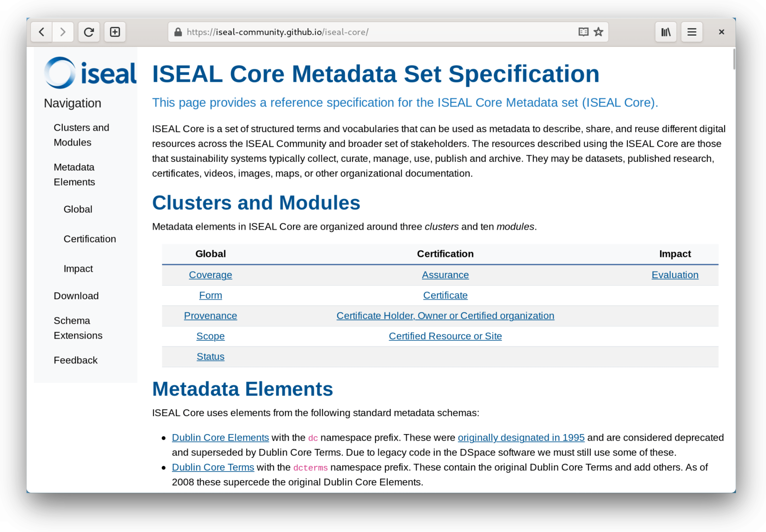This screenshot has height=532, width=766.
Task: Open Certificate Holder, Owner or Certified organization
Action: click(x=445, y=316)
